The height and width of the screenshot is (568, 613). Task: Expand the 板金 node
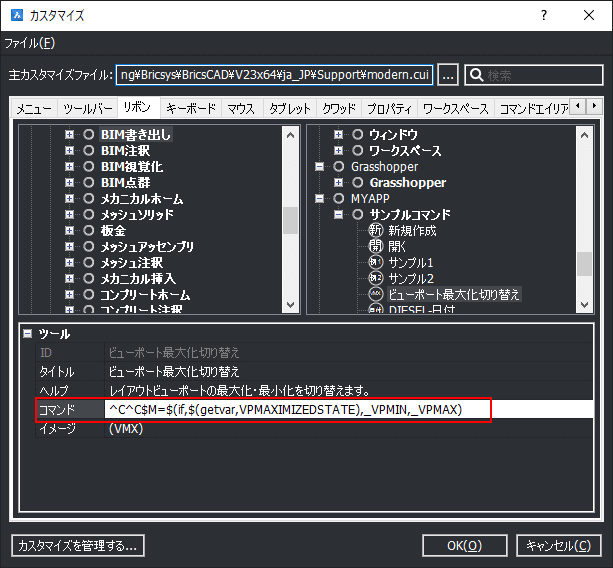tap(69, 230)
